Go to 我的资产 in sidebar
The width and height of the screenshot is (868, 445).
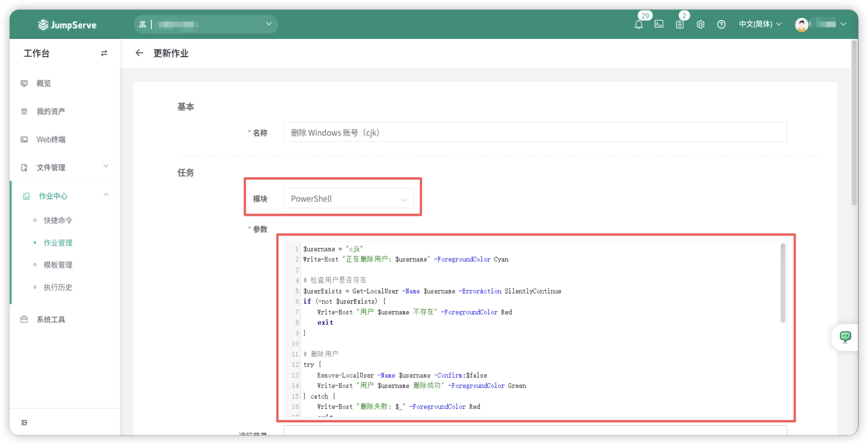click(x=51, y=111)
